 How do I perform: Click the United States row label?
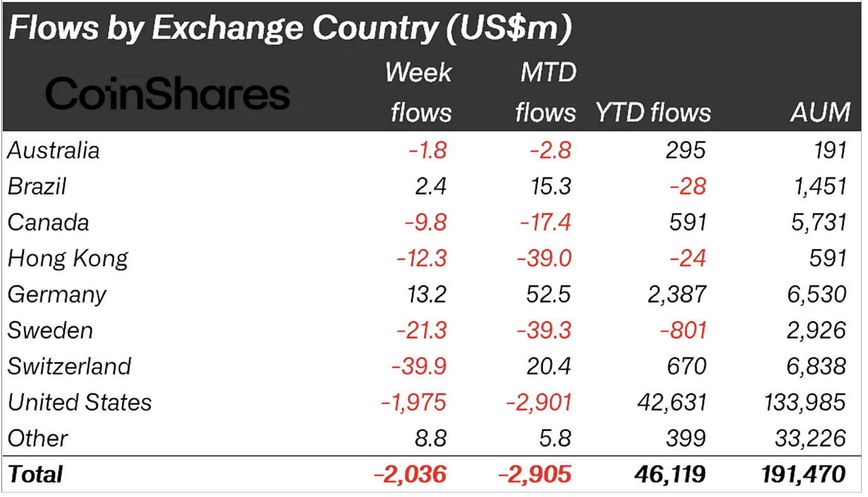pos(80,403)
